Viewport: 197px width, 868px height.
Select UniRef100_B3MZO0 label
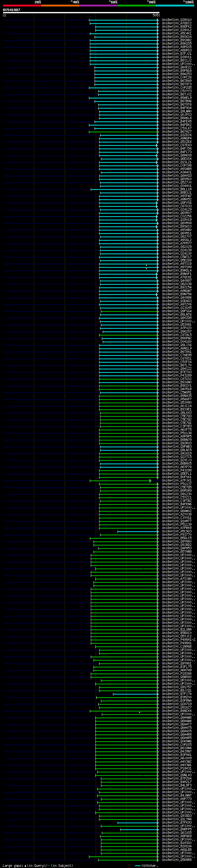[x=177, y=697]
